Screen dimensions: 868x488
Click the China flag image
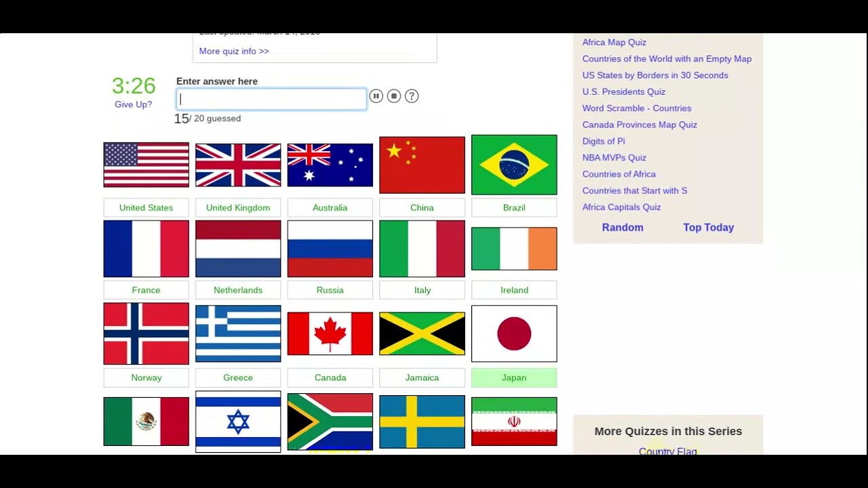(x=422, y=165)
